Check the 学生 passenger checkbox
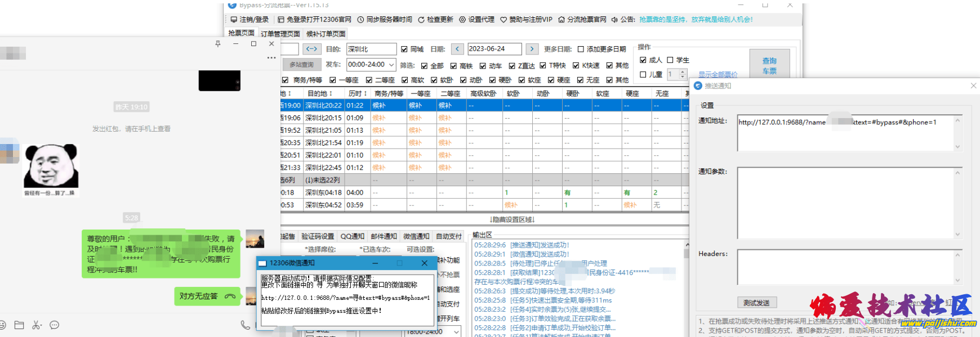The height and width of the screenshot is (337, 980). [670, 60]
